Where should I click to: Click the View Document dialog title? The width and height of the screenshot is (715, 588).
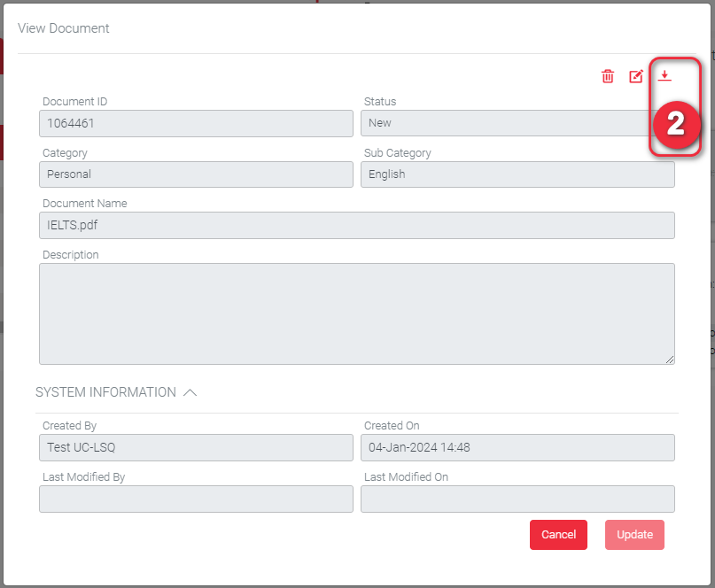[x=64, y=28]
